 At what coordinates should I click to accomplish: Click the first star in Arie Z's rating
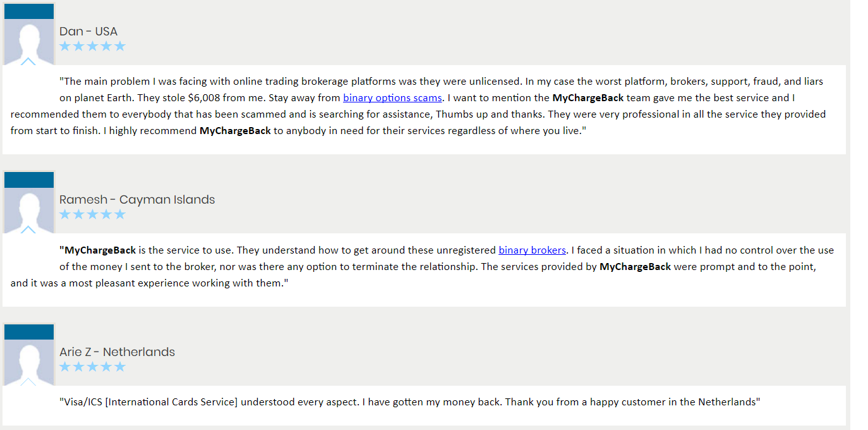click(x=64, y=367)
